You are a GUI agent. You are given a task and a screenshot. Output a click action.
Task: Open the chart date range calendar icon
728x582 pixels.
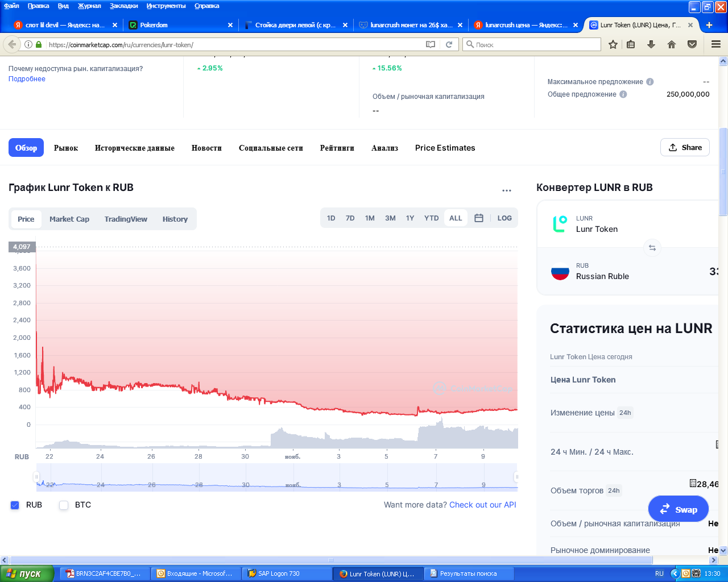tap(479, 218)
